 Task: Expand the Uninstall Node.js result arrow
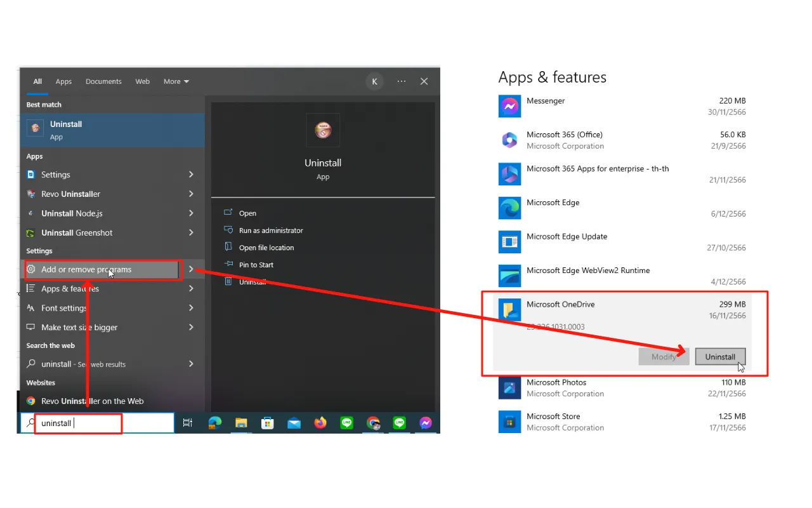point(191,213)
